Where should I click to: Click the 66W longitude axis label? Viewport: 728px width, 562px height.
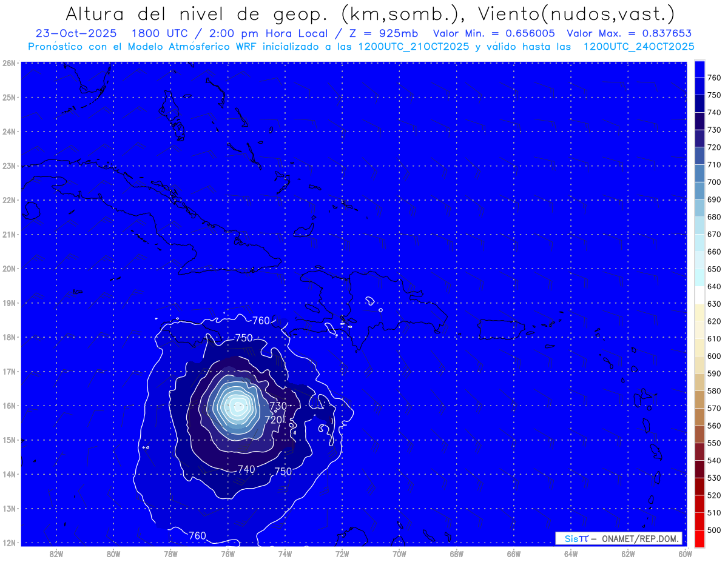[514, 554]
